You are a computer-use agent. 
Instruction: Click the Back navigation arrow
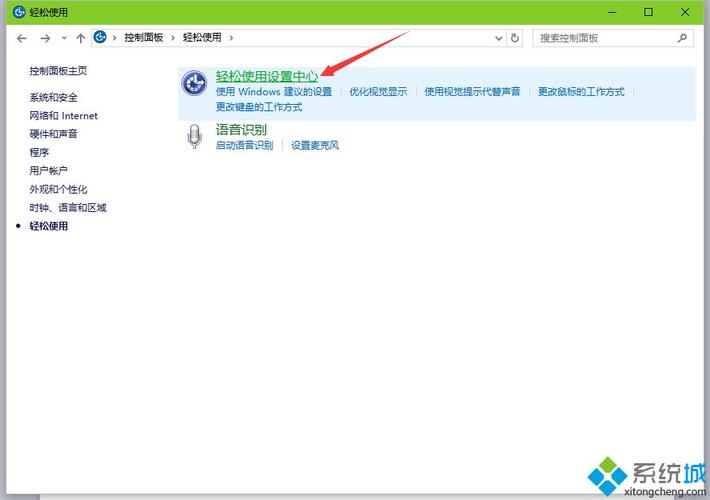click(22, 38)
